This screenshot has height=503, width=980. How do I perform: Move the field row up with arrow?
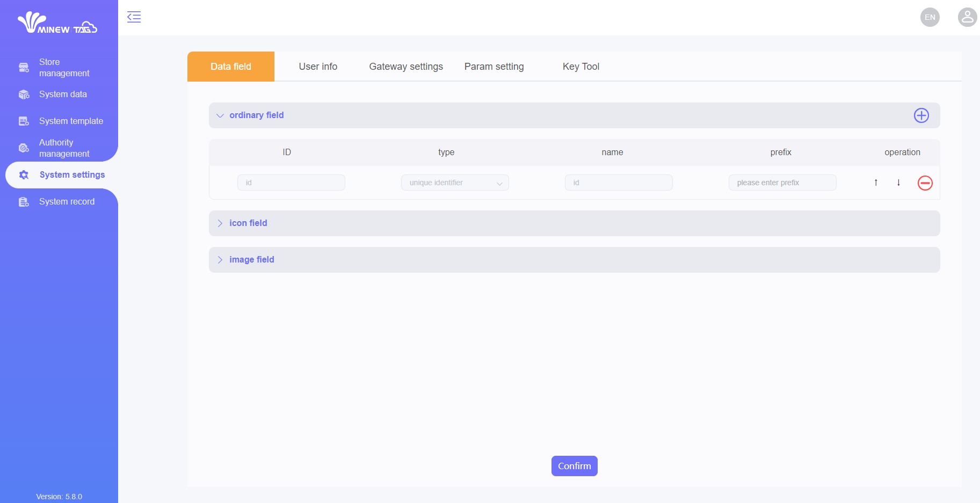pyautogui.click(x=876, y=183)
